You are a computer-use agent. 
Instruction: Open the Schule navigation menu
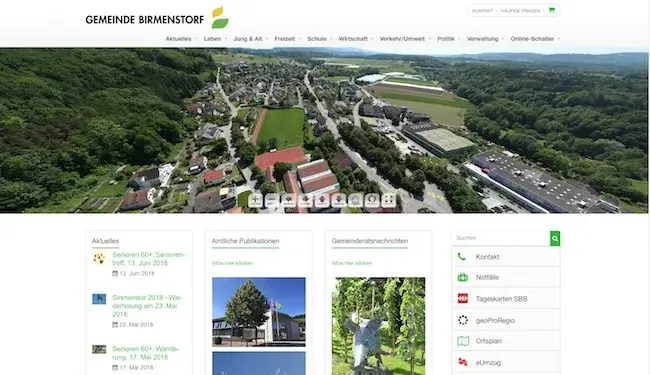317,39
